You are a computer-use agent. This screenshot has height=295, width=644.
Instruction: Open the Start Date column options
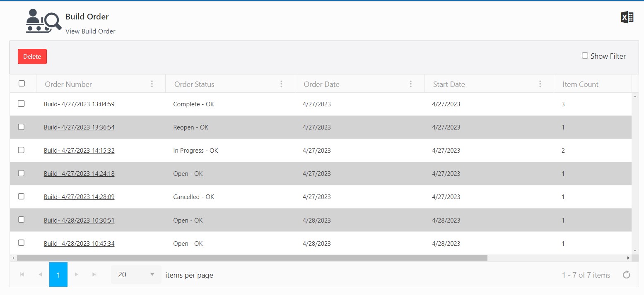(540, 84)
